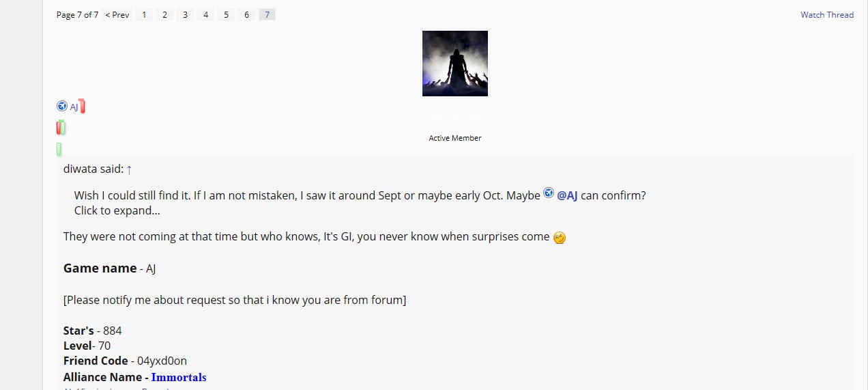Go back using the Prev page link
The width and height of the screenshot is (868, 390).
(x=117, y=14)
